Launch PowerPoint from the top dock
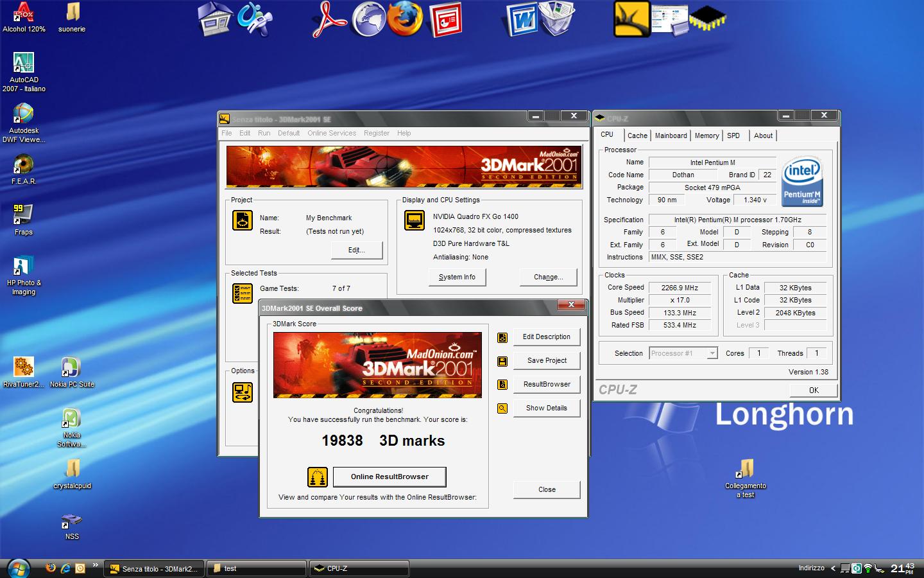924x578 pixels. click(446, 19)
